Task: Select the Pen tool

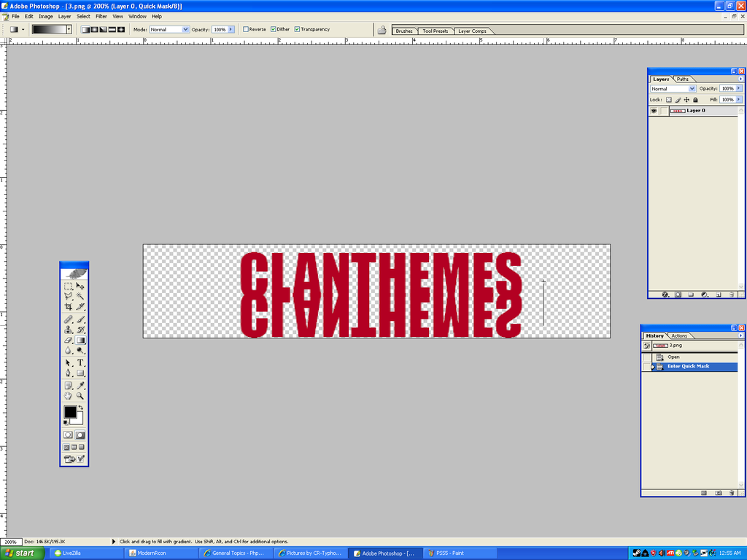Action: coord(68,373)
